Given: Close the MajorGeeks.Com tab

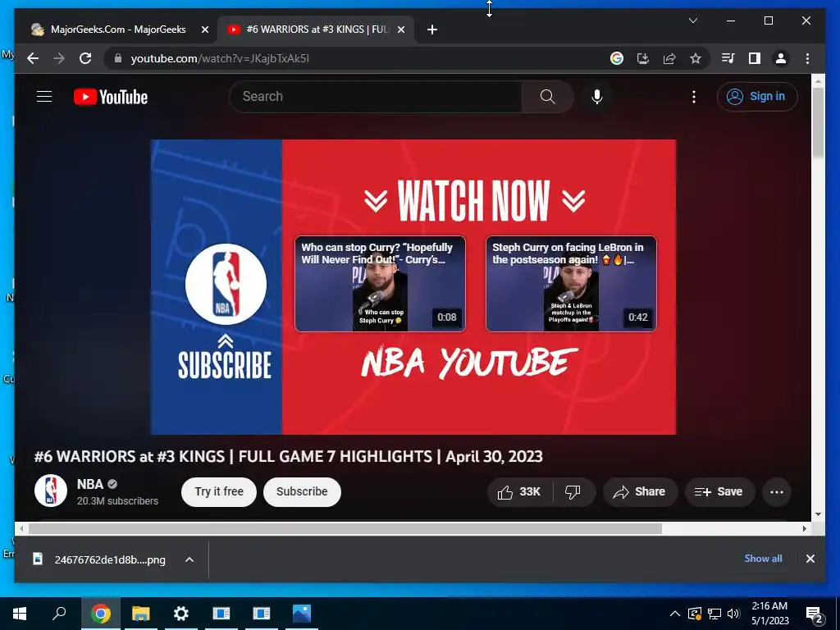Looking at the screenshot, I should point(204,30).
